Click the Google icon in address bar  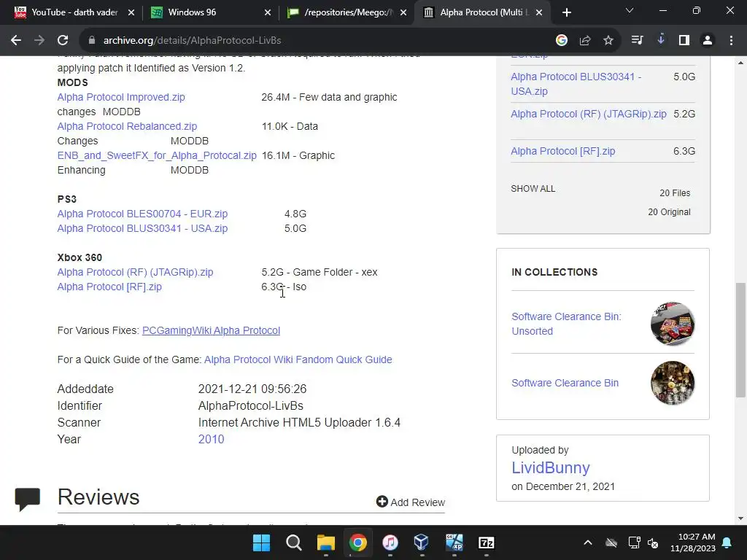click(x=562, y=41)
